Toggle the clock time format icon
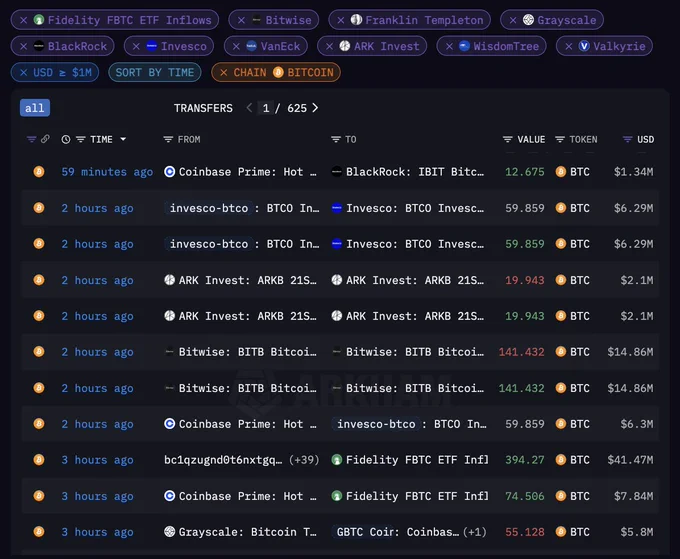The height and width of the screenshot is (559, 680). point(65,140)
